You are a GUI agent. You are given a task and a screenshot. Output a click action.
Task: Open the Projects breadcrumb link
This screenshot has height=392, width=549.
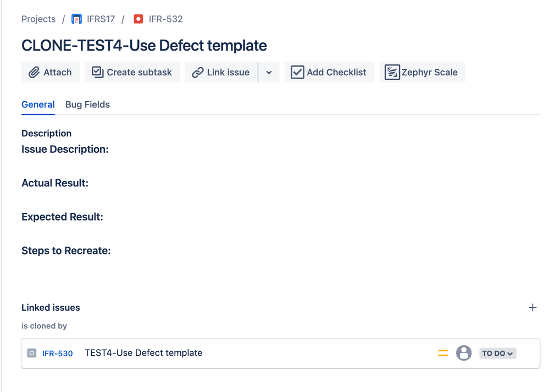38,19
